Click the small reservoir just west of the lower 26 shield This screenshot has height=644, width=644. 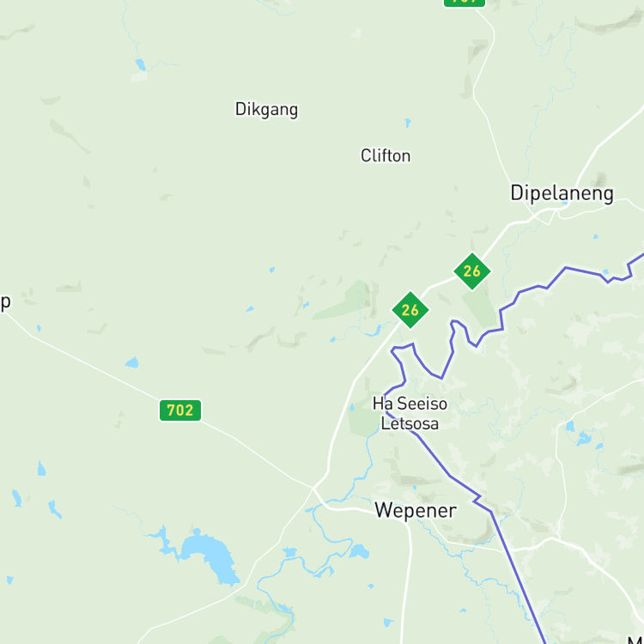point(375,331)
